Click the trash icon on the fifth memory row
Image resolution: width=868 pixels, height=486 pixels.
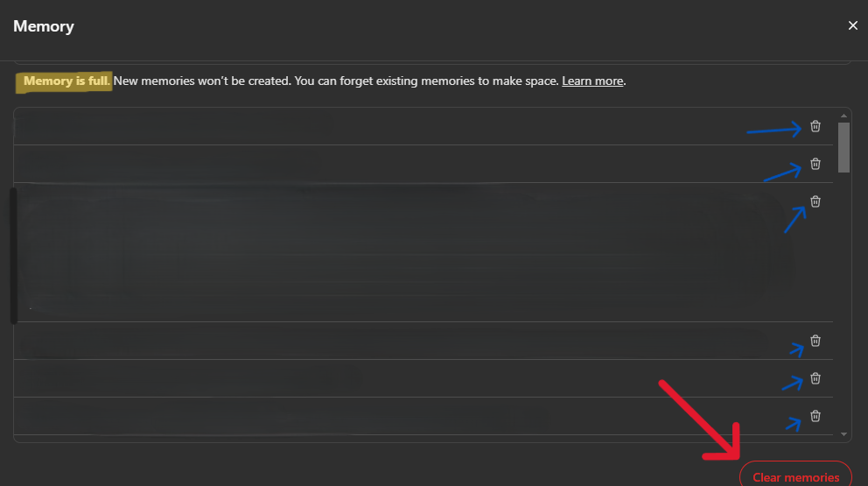tap(815, 378)
